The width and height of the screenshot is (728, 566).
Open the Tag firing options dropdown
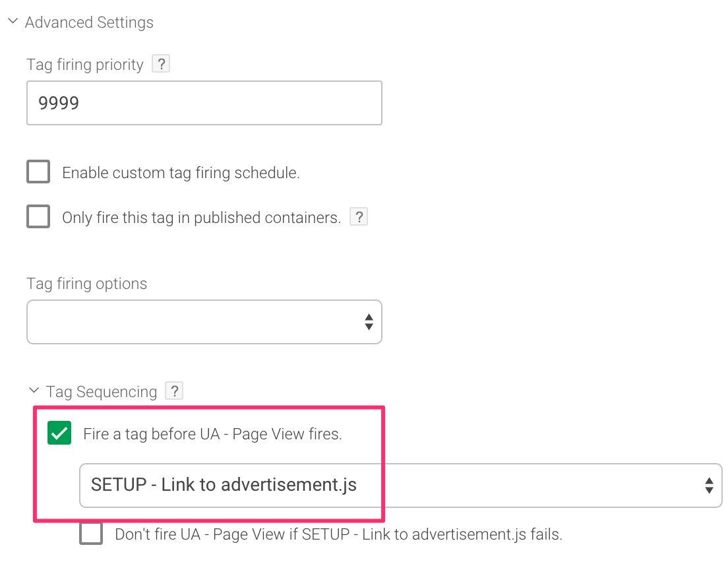(204, 322)
